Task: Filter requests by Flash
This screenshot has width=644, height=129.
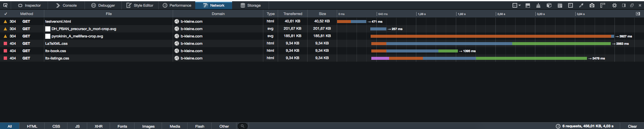Action: 200,126
